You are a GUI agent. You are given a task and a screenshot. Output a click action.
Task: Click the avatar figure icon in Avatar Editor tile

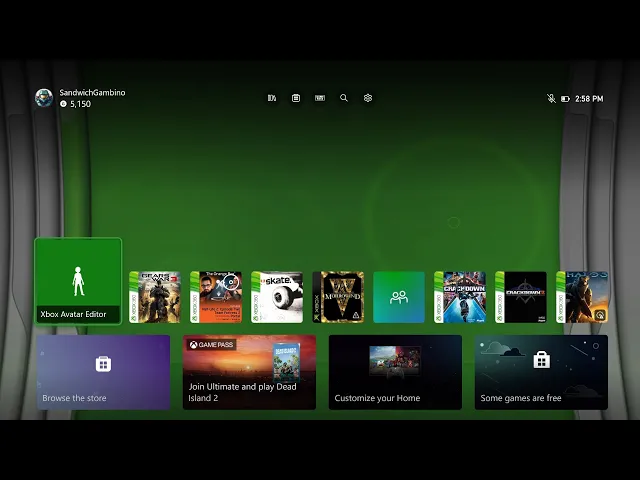tap(78, 281)
